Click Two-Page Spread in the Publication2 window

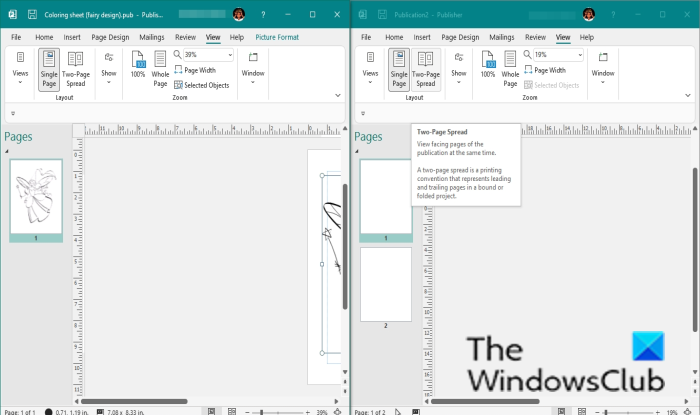(426, 67)
